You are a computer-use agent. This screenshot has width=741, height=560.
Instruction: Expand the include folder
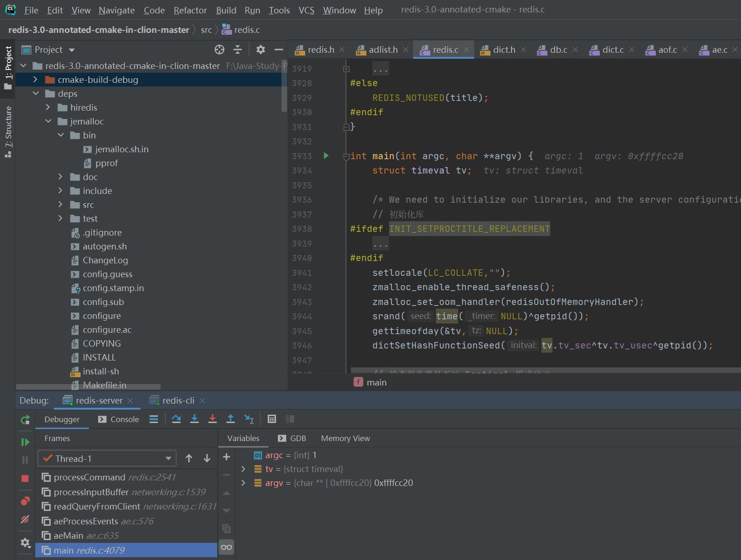[60, 191]
